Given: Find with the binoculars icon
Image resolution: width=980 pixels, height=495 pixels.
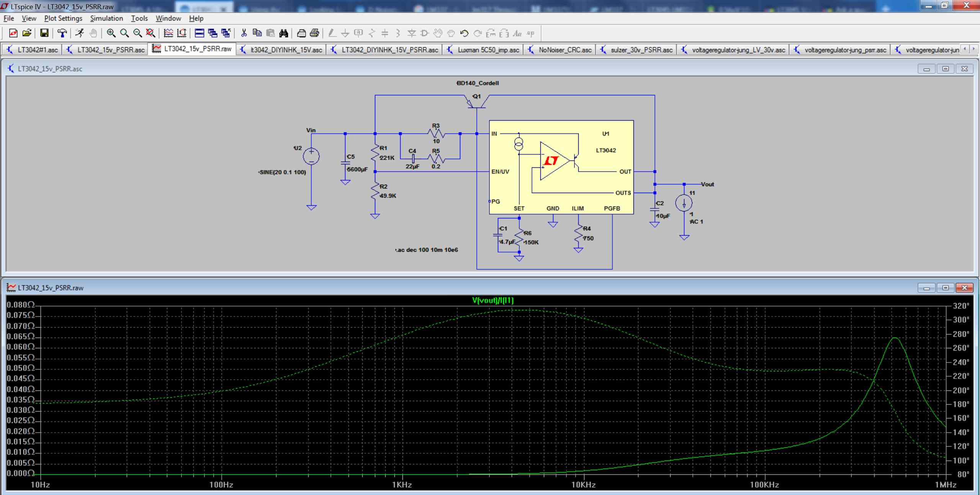Looking at the screenshot, I should pyautogui.click(x=284, y=33).
